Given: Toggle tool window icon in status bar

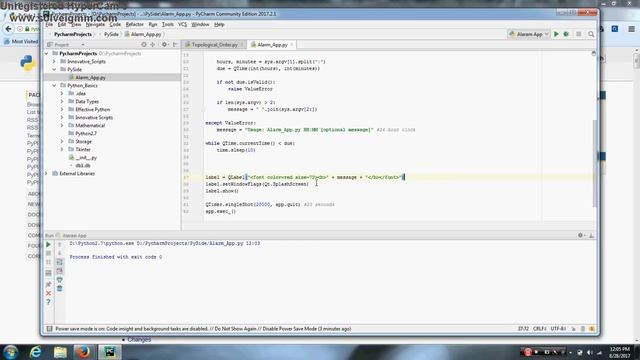Looking at the screenshot, I should click(49, 329).
